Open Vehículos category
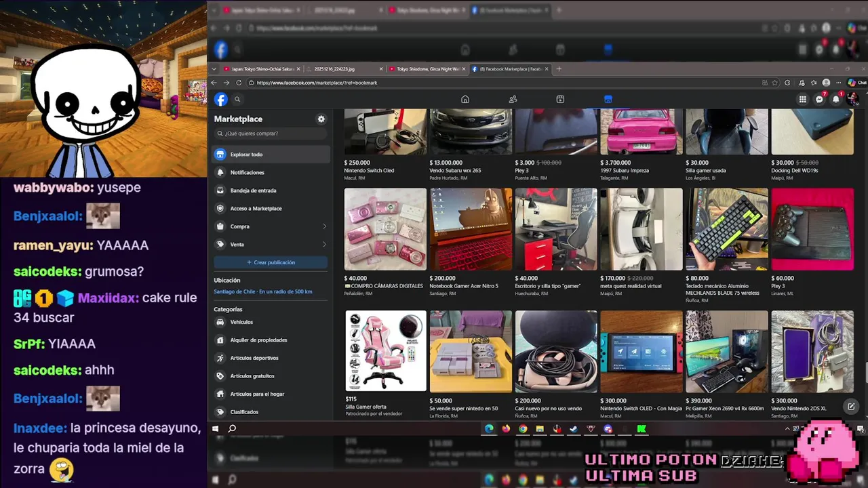Viewport: 868px width, 488px height. coord(271,322)
